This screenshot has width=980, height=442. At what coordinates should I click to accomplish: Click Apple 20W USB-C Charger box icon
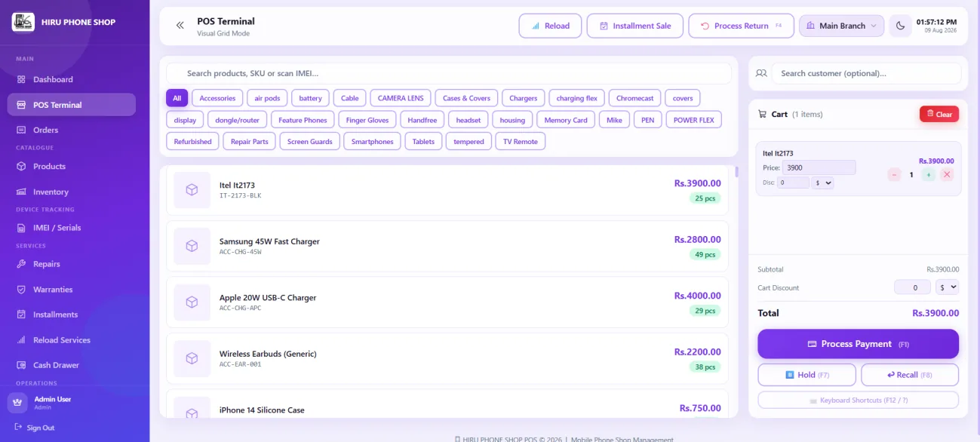point(192,302)
